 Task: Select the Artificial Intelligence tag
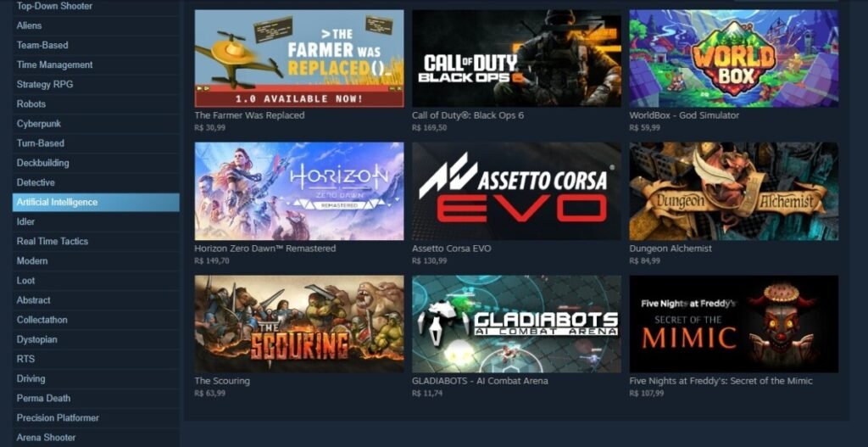[96, 202]
